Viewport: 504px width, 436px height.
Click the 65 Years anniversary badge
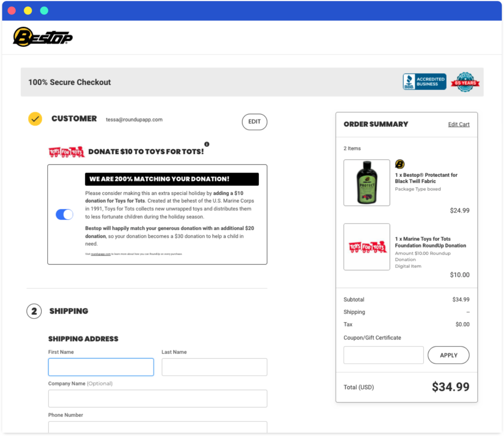point(465,82)
